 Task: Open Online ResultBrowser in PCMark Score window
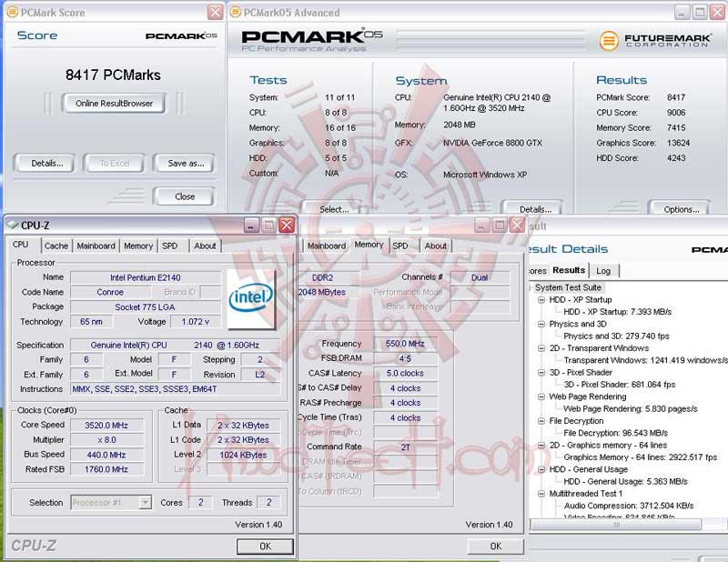(114, 103)
